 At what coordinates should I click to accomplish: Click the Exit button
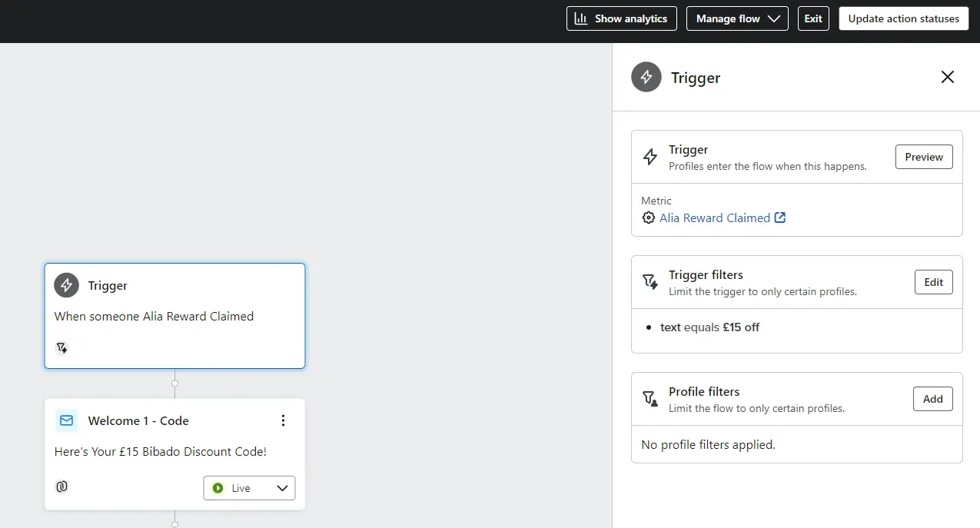tap(813, 18)
